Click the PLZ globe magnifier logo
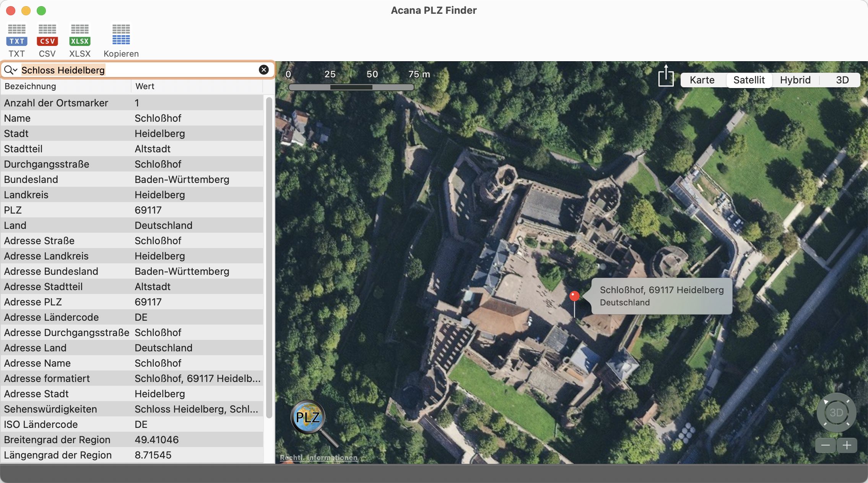 click(314, 423)
